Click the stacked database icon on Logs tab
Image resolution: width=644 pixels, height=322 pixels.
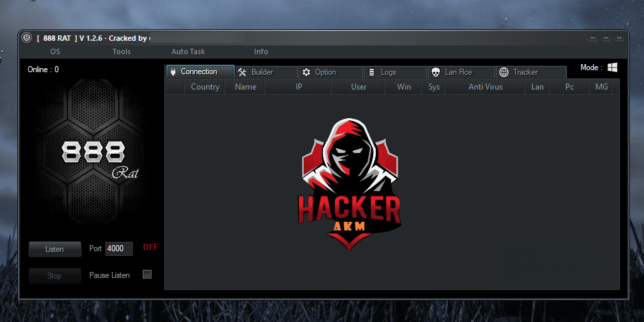pos(371,72)
